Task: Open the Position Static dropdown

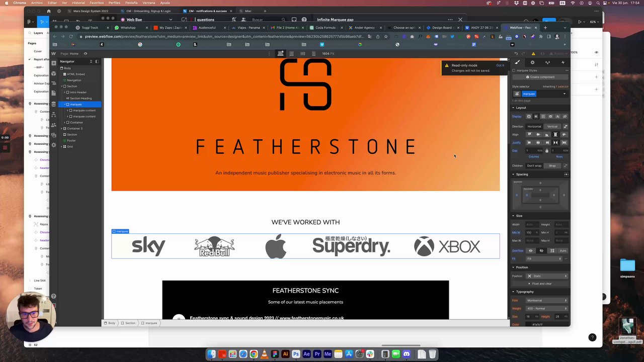Action: [x=547, y=276]
